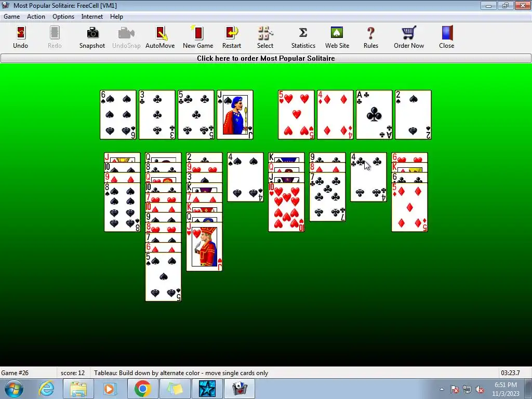Viewport: 532px width, 399px height.
Task: Open the Internet menu
Action: (x=92, y=17)
